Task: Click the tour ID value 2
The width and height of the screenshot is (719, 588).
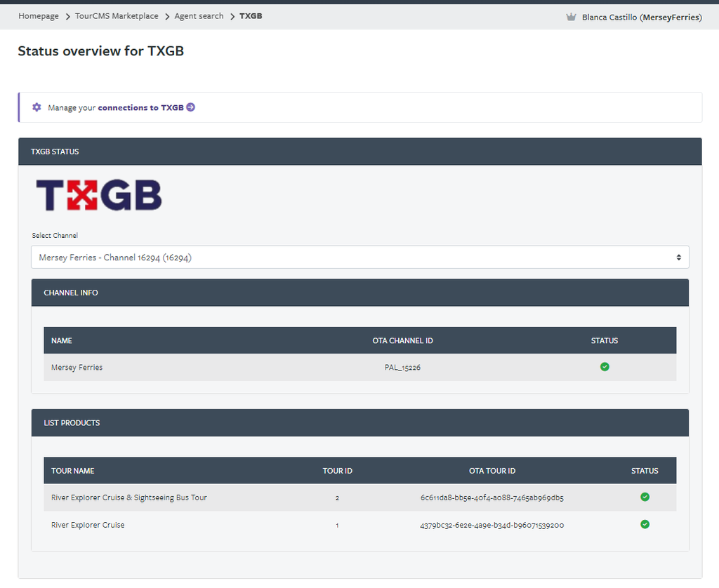Action: pos(337,497)
